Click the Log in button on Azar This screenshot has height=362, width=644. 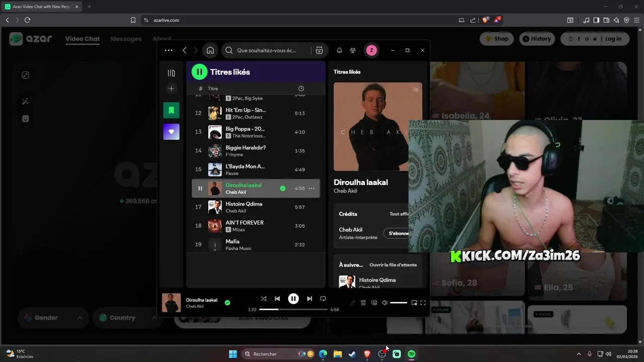coord(613,39)
